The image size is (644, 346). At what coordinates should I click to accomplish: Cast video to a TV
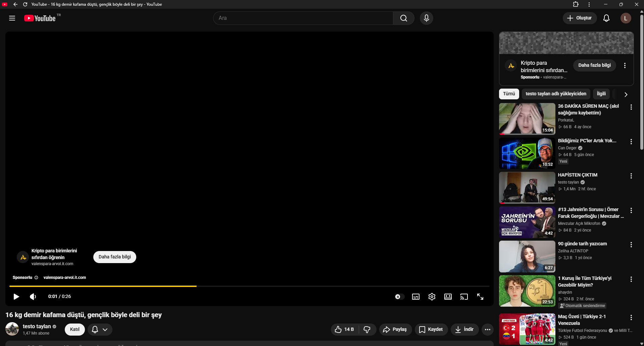point(464,297)
